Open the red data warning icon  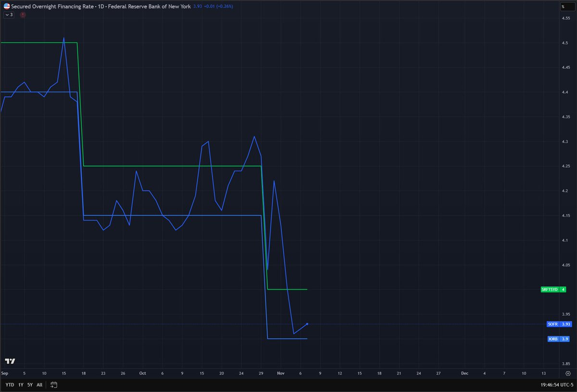23,15
